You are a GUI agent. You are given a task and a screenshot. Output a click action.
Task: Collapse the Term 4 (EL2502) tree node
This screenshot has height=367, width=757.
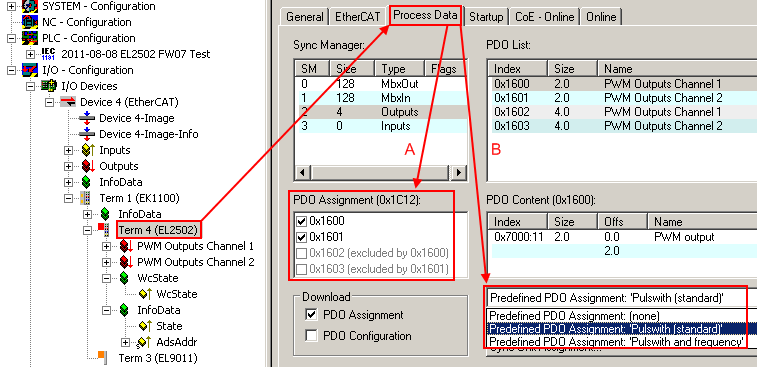click(x=87, y=230)
